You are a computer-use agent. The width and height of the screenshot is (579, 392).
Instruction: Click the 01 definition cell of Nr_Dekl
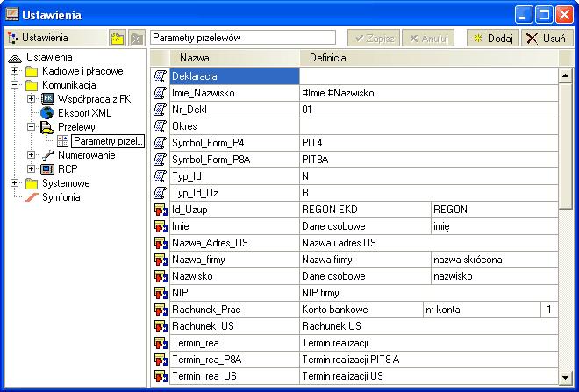429,110
